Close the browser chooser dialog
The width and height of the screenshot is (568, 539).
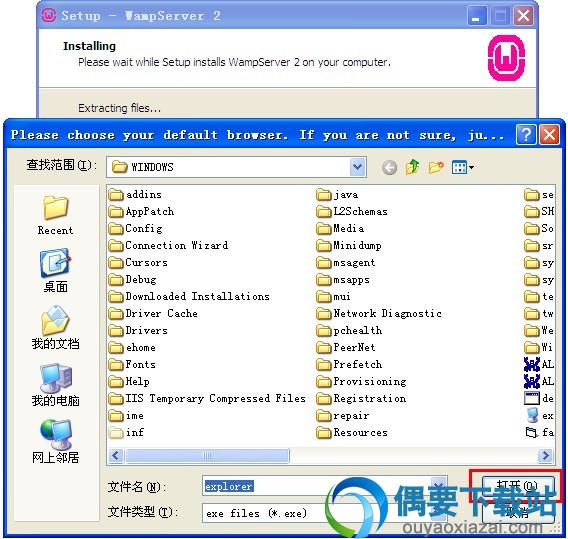(549, 135)
